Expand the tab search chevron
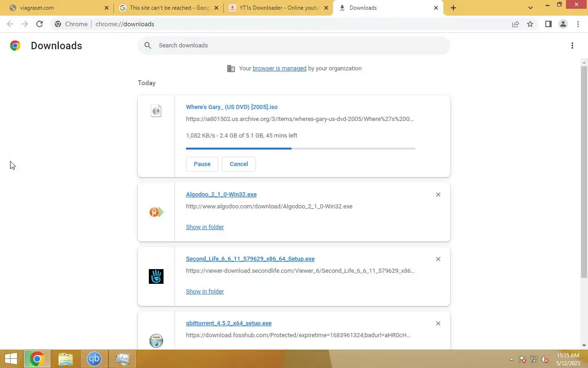Image resolution: width=588 pixels, height=368 pixels. click(531, 8)
